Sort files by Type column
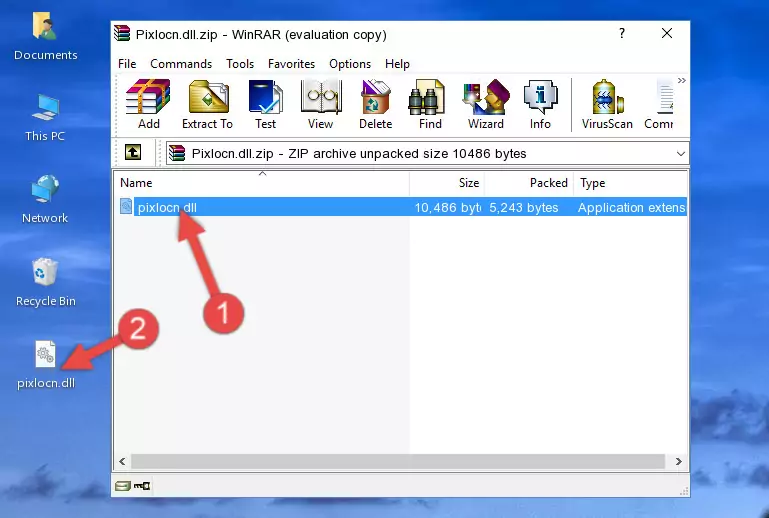 pos(631,183)
